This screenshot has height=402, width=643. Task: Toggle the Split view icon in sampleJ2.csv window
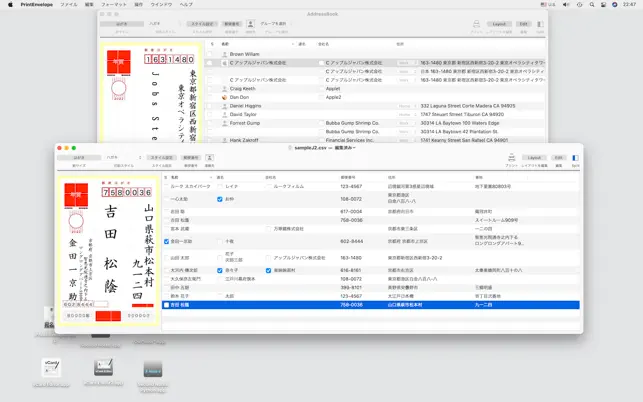click(575, 158)
